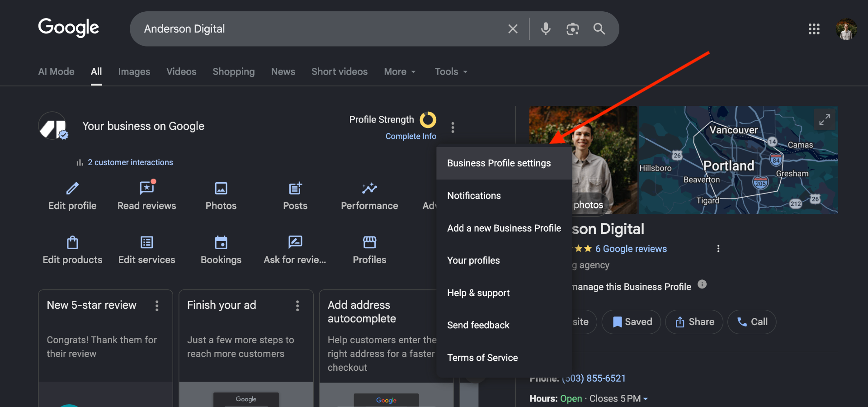Open 2 customer interactions link
868x407 pixels.
click(130, 162)
